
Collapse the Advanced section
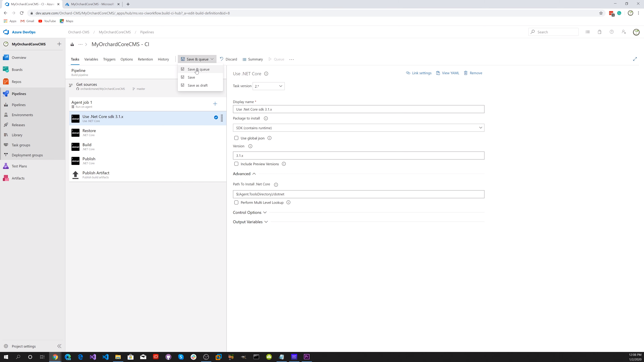[244, 174]
